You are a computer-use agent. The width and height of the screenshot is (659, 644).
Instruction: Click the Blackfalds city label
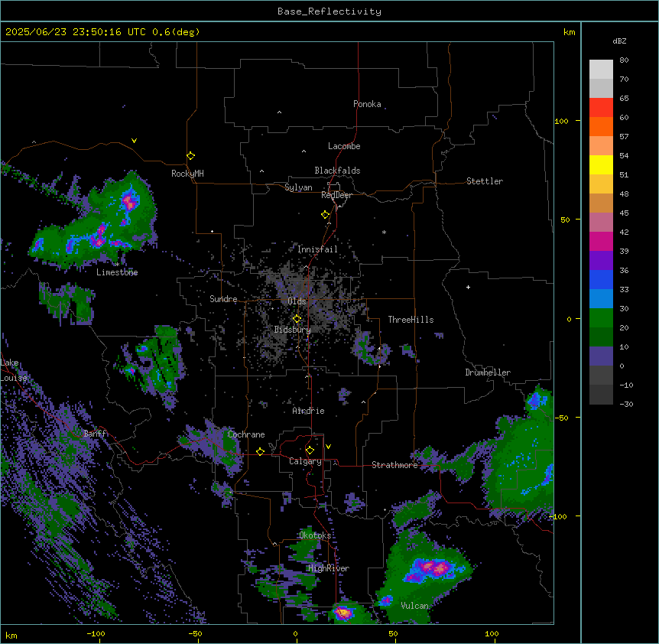[337, 171]
